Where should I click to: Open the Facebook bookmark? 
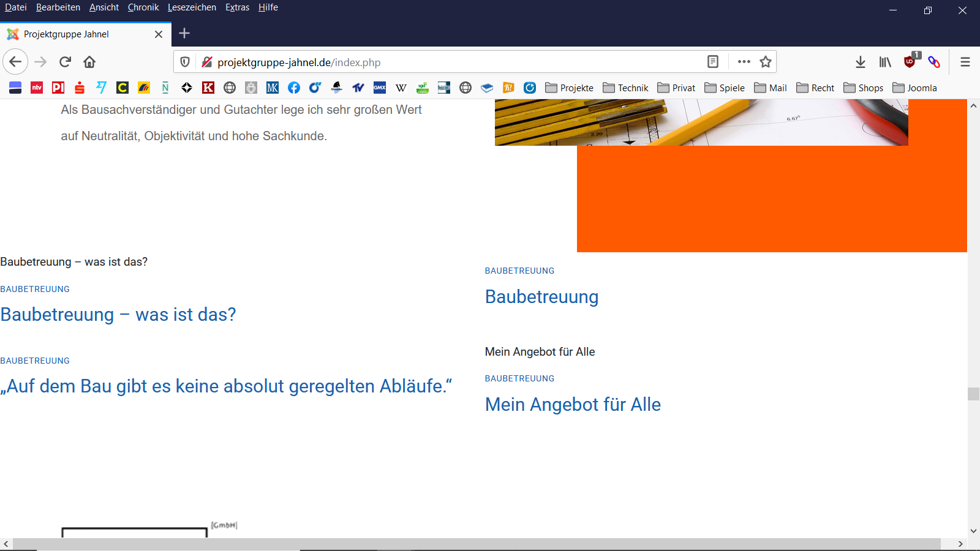[294, 88]
